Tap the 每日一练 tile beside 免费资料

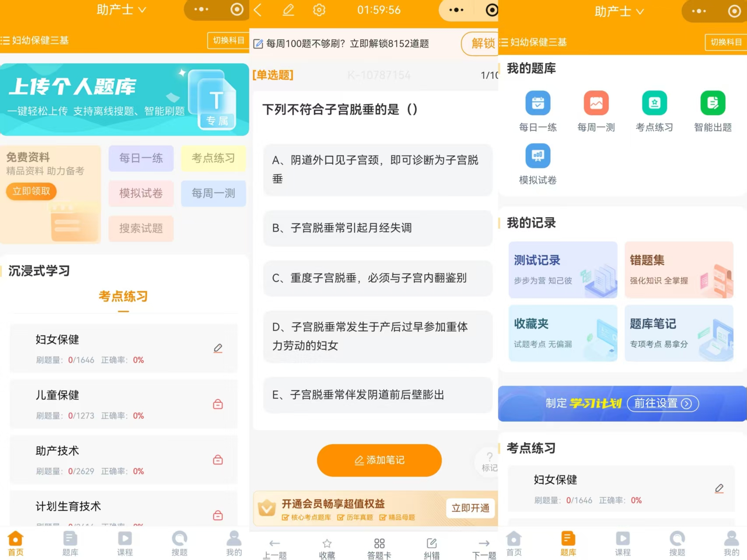pyautogui.click(x=141, y=158)
